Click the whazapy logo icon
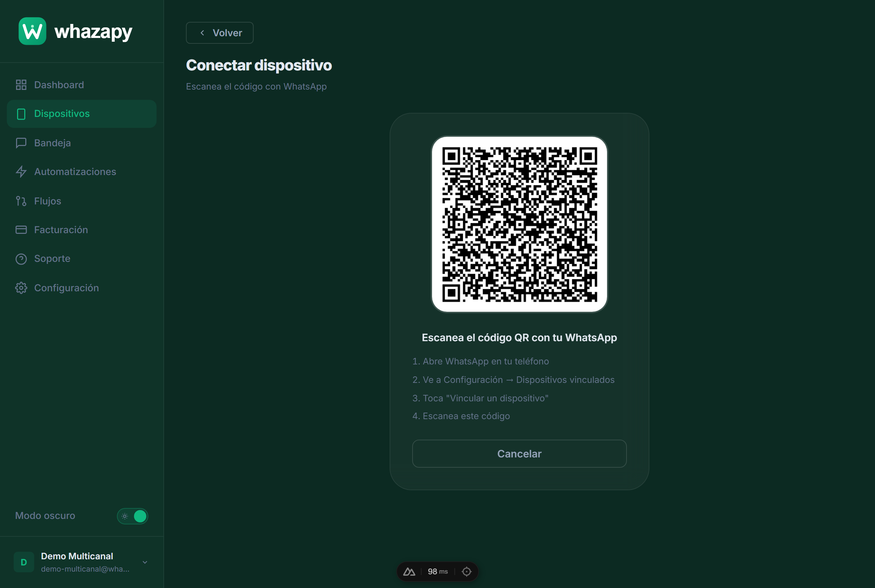The image size is (875, 588). [x=32, y=31]
